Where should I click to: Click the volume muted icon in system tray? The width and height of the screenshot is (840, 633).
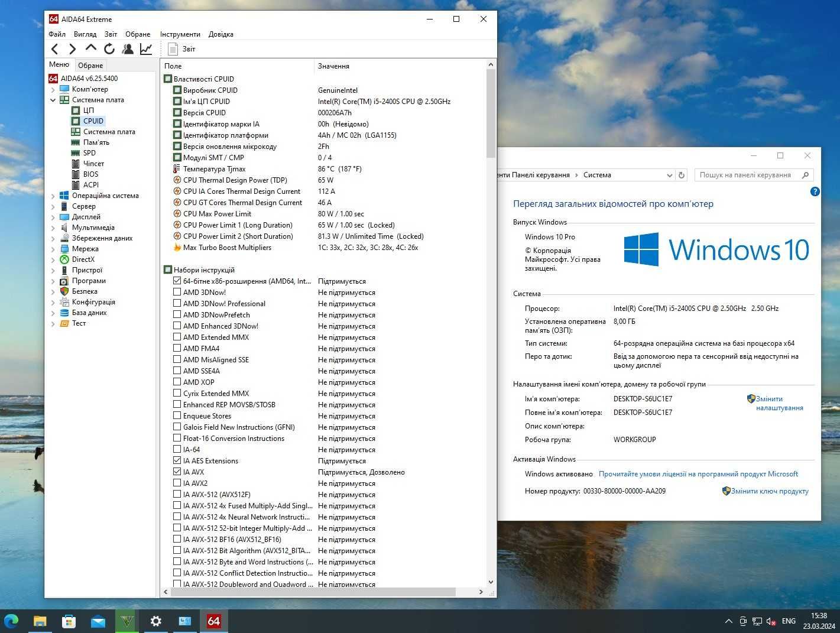[x=771, y=621]
